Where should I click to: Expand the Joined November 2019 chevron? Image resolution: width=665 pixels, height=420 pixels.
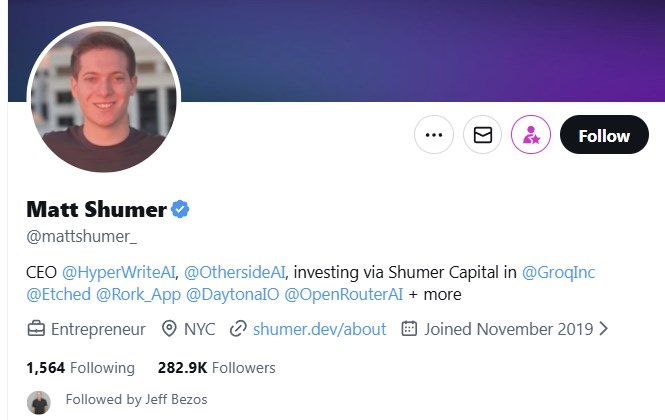pos(603,329)
